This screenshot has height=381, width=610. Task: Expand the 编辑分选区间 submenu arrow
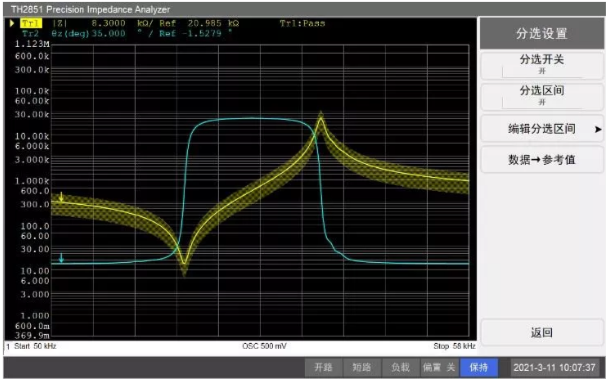tap(598, 129)
